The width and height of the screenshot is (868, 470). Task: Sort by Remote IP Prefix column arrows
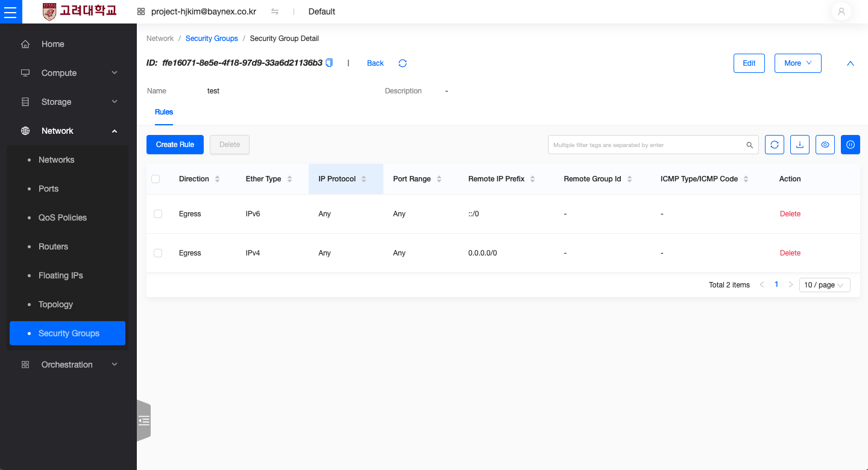coord(533,179)
